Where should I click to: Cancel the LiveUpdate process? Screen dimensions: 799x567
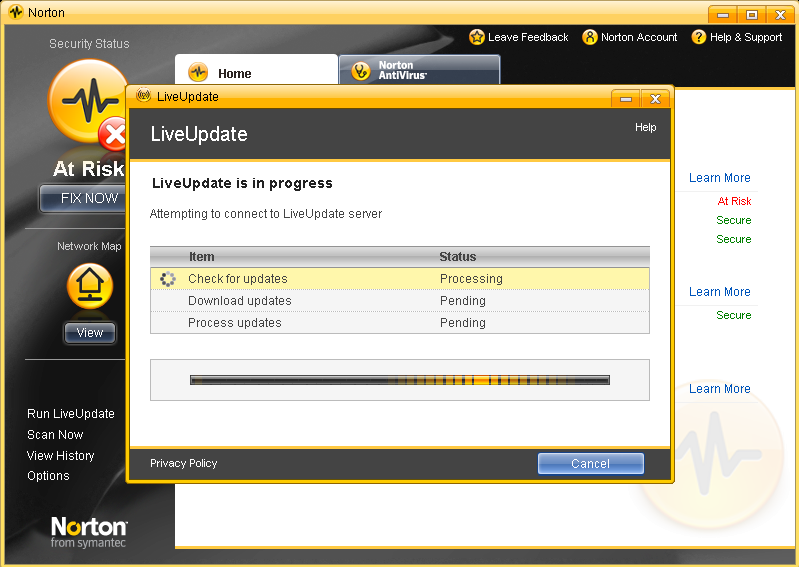(x=591, y=464)
